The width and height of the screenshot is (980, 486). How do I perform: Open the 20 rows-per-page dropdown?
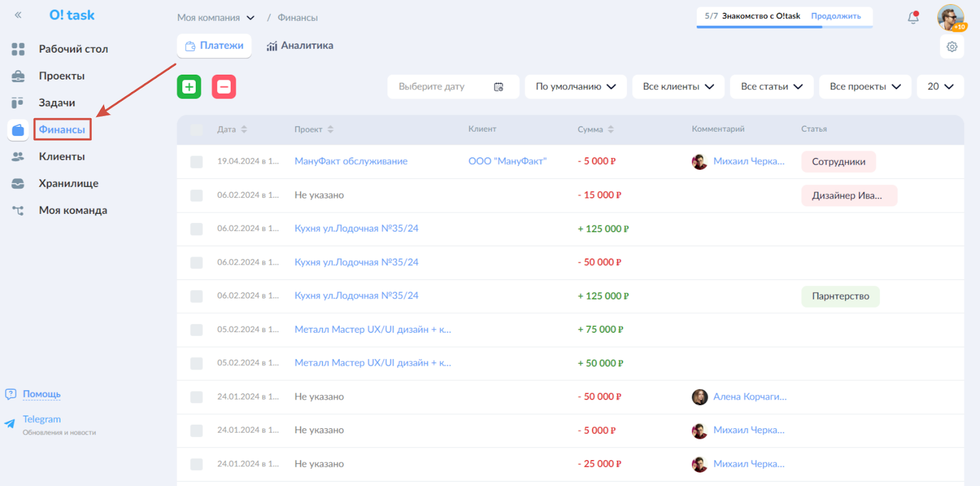coord(940,87)
